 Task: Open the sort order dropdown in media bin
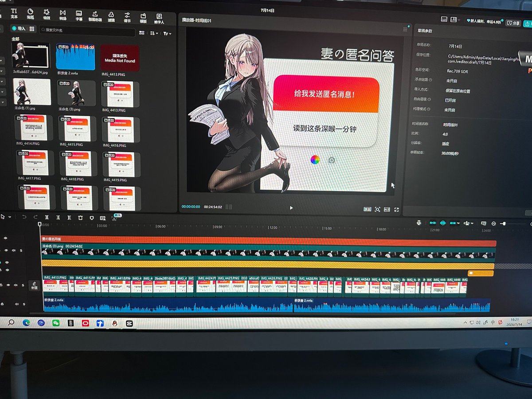pos(154,33)
